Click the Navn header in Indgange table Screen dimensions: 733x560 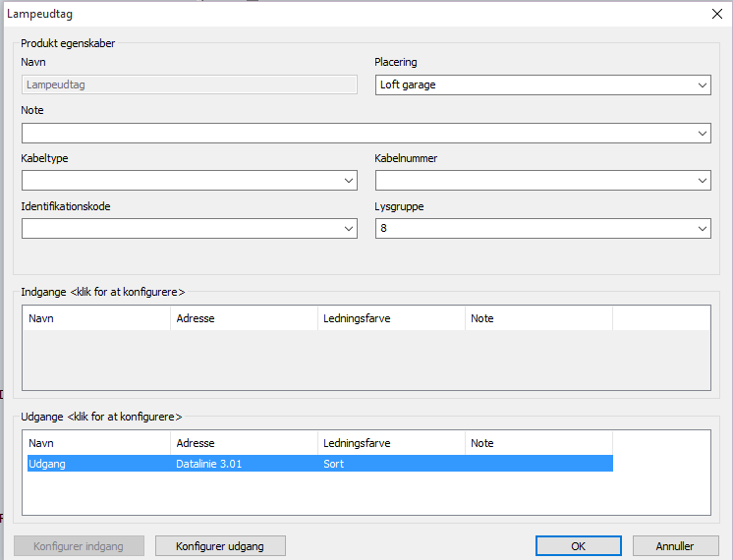coord(96,318)
